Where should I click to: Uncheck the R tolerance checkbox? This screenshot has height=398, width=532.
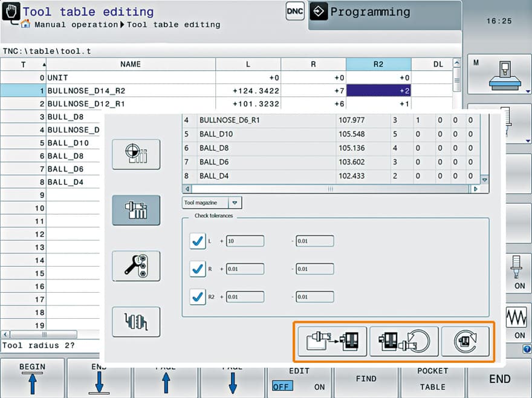pos(198,269)
